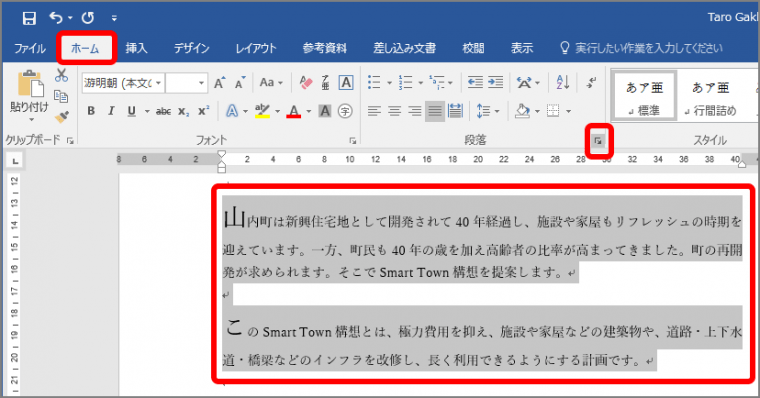Open the Font dialog launcher

352,141
